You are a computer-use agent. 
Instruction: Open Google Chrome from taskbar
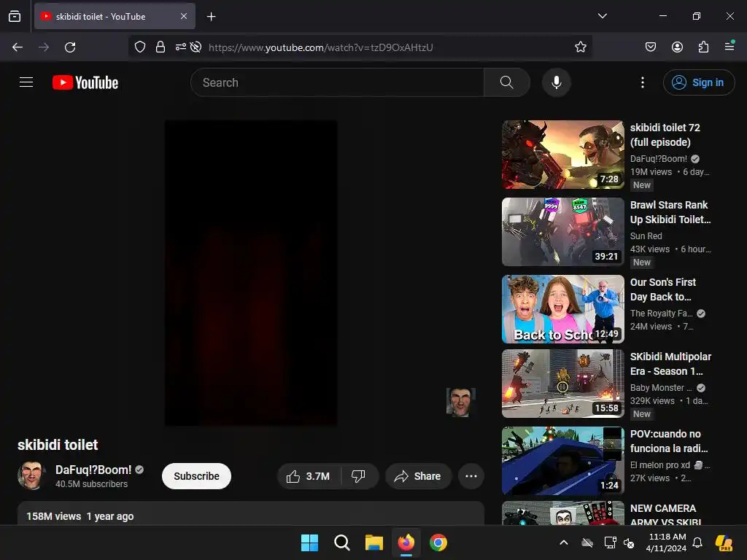pyautogui.click(x=438, y=542)
